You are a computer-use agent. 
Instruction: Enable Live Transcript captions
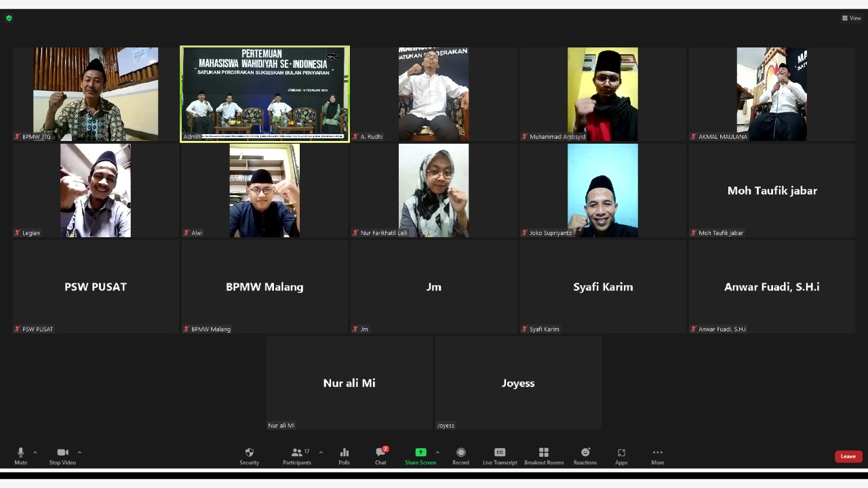point(500,455)
